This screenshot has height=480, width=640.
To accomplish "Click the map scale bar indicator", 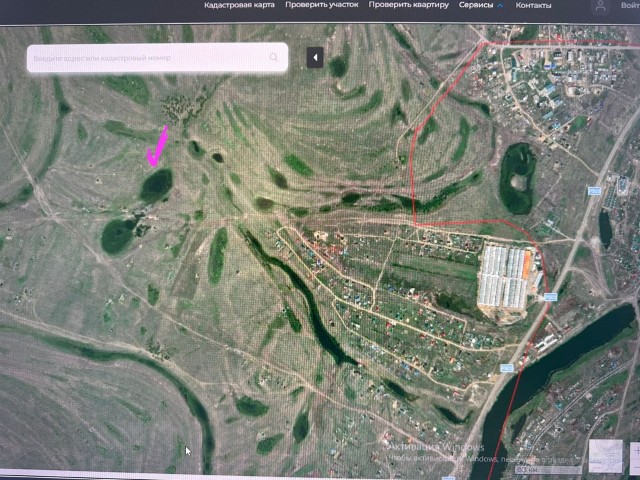I will point(548,470).
